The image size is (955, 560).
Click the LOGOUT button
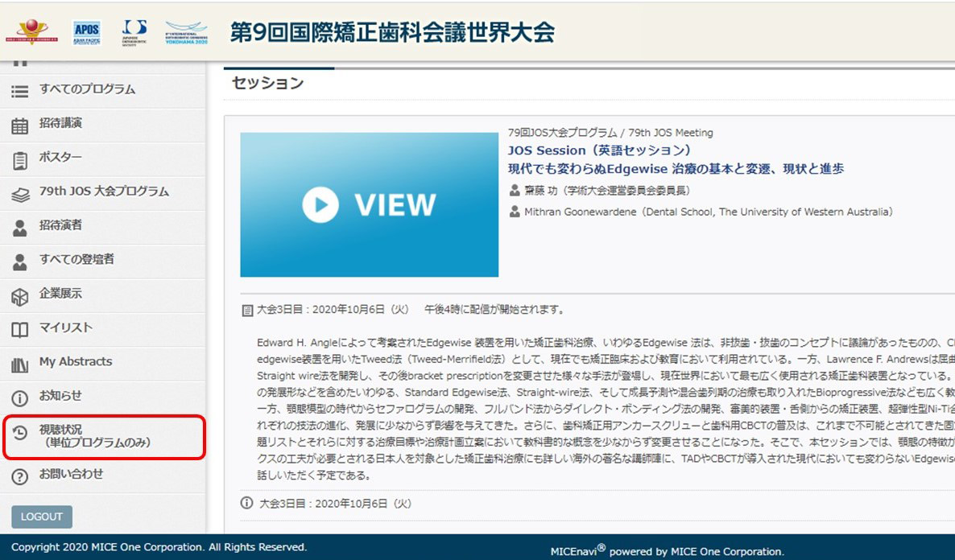[41, 517]
